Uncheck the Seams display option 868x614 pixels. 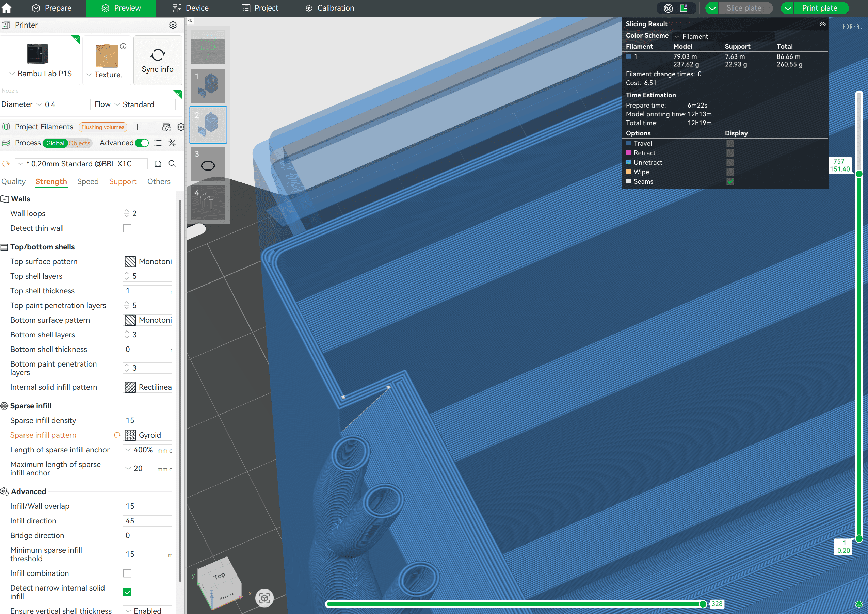730,181
